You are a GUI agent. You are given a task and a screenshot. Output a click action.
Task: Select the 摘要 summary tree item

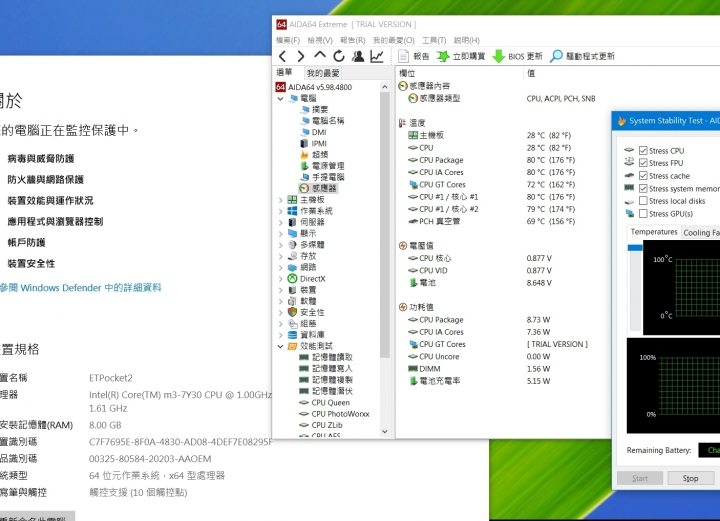coord(315,109)
